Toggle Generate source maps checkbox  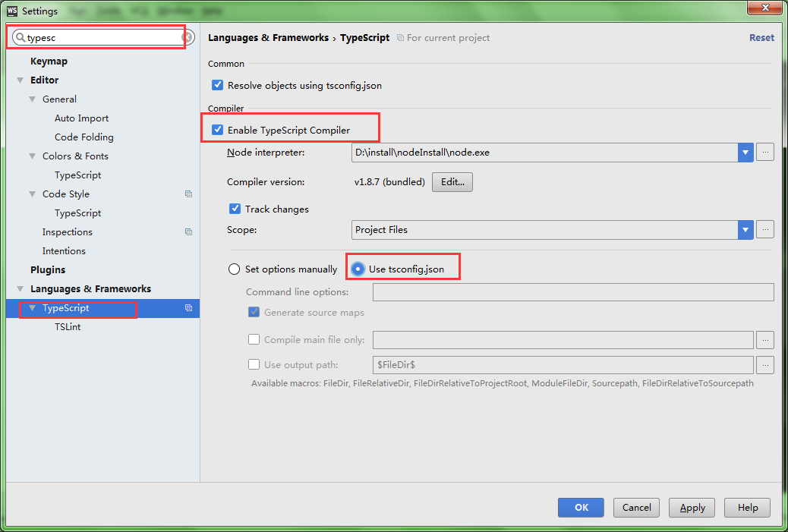[254, 312]
